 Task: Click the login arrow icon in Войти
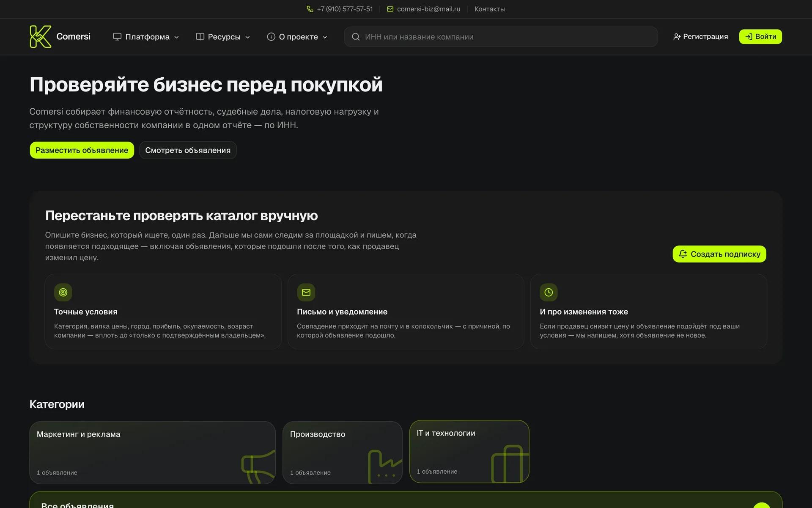749,37
